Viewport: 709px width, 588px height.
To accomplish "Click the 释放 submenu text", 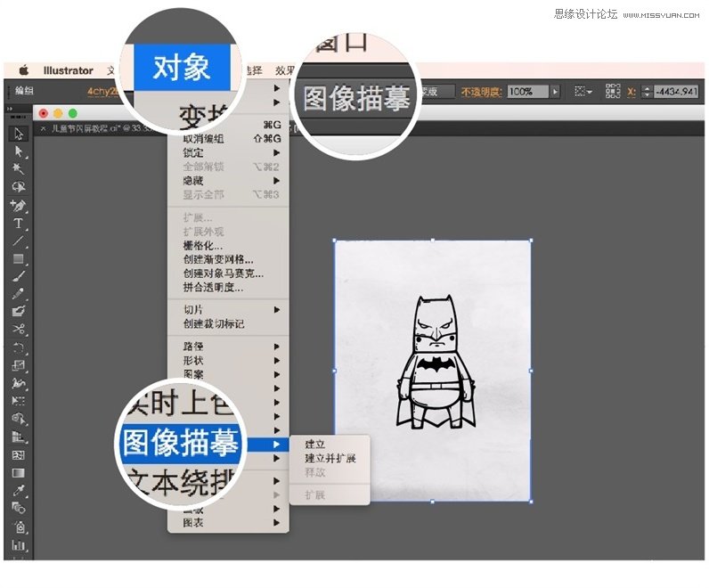I will click(314, 472).
